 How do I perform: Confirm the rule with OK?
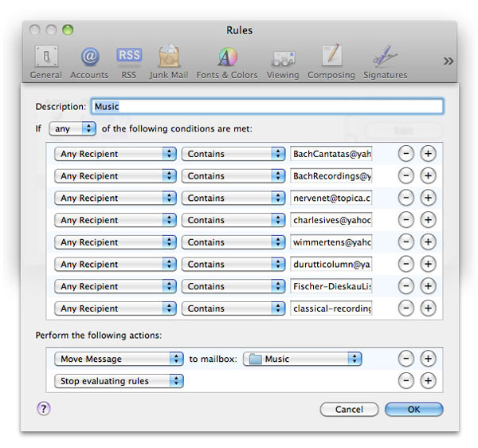click(x=413, y=409)
